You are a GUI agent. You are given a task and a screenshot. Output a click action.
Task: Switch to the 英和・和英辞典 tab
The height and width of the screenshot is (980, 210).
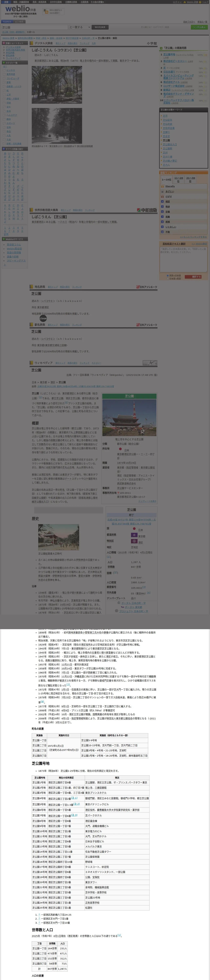click(x=40, y=2)
